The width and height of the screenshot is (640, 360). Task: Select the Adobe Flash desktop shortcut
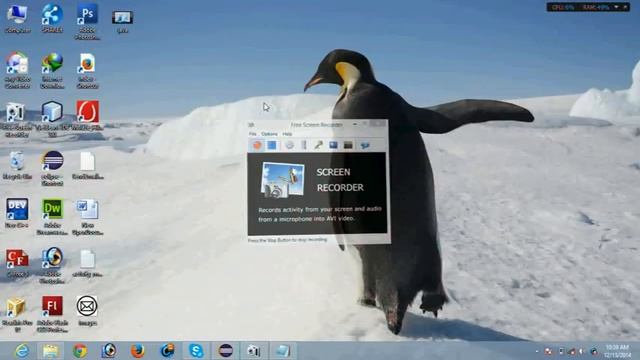[52, 313]
